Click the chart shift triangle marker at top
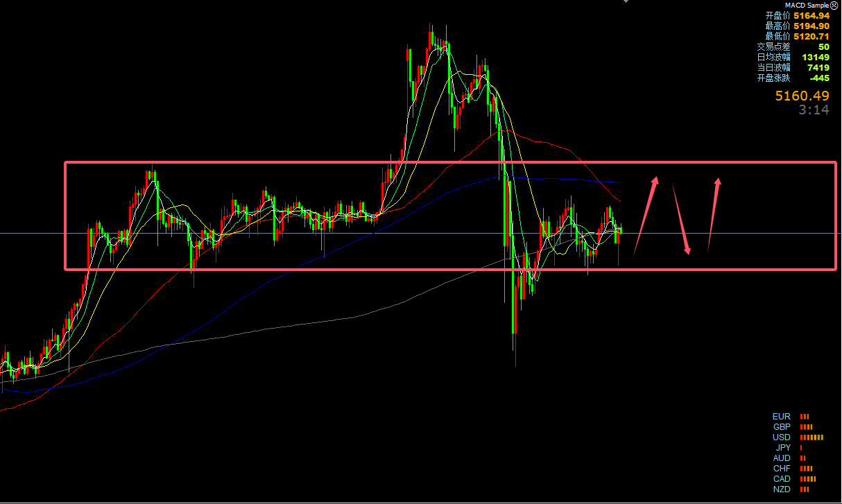Image resolution: width=842 pixels, height=504 pixels. click(x=626, y=1)
